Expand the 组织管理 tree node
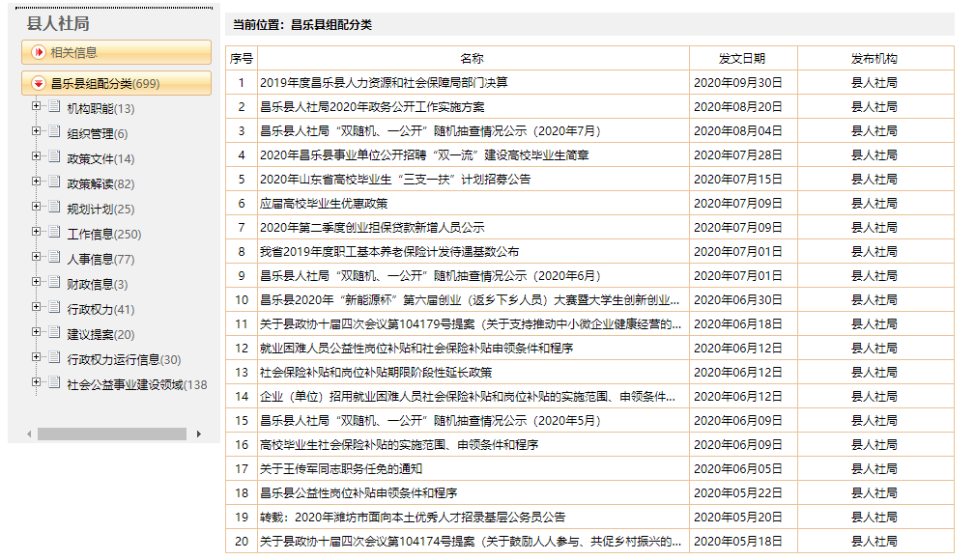 pyautogui.click(x=37, y=132)
